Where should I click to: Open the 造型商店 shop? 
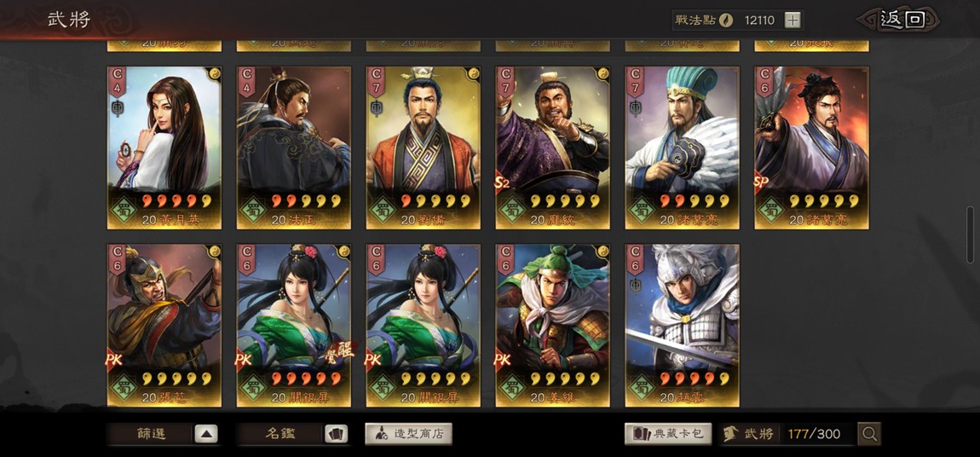click(x=408, y=434)
